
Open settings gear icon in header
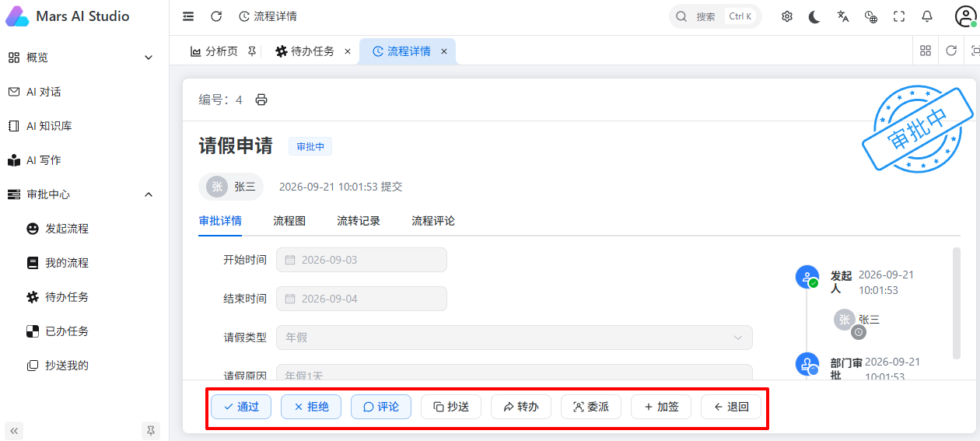pyautogui.click(x=787, y=16)
